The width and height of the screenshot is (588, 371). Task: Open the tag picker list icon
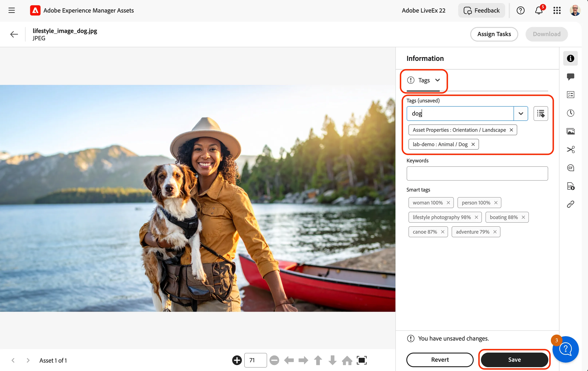[x=541, y=114]
